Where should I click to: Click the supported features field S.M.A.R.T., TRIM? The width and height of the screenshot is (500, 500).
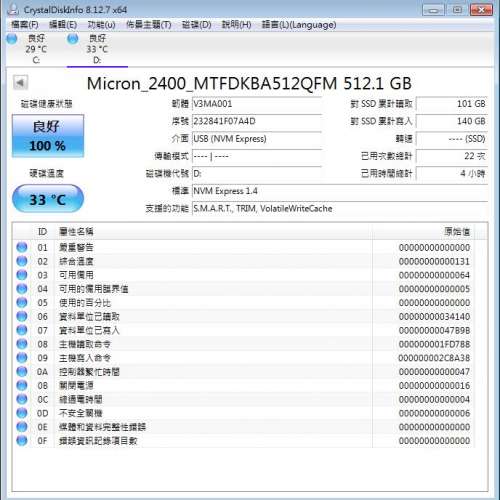click(340, 209)
